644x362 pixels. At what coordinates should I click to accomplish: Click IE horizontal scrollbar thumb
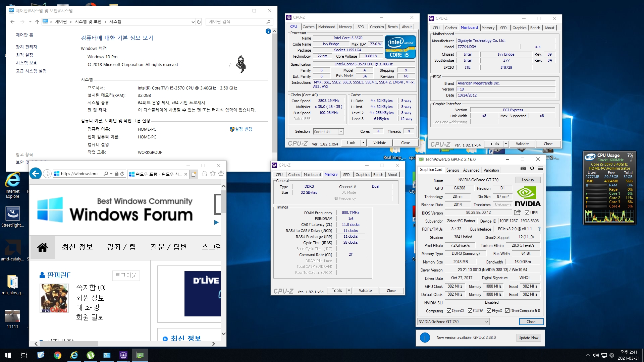point(69,344)
